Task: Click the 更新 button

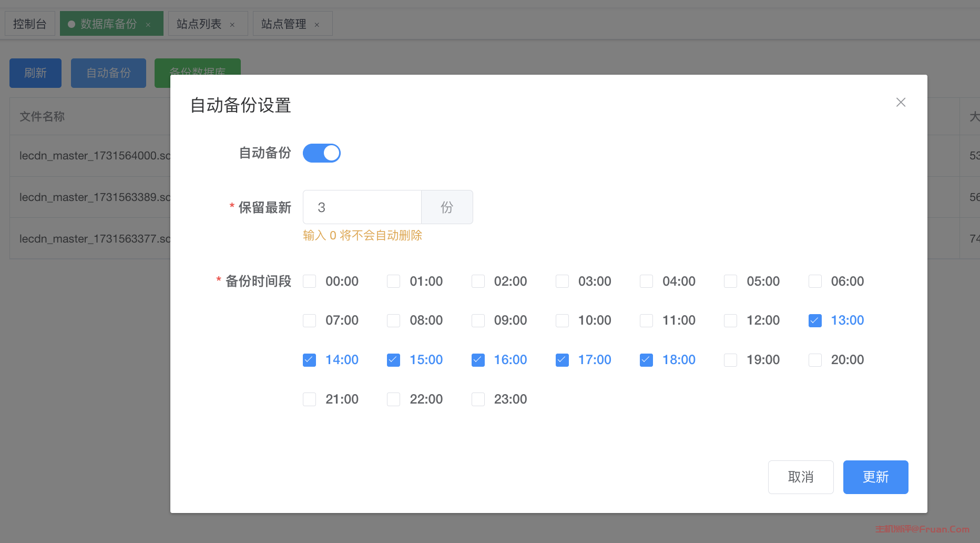Action: coord(876,477)
